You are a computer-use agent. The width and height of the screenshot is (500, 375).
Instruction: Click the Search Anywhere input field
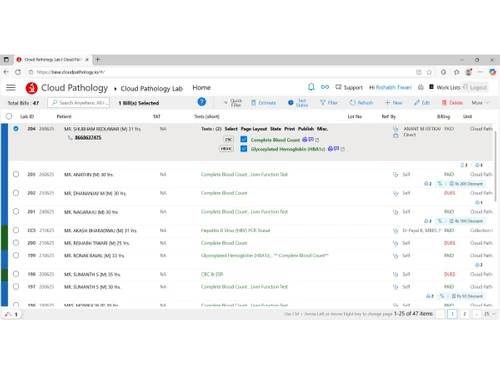[x=79, y=103]
